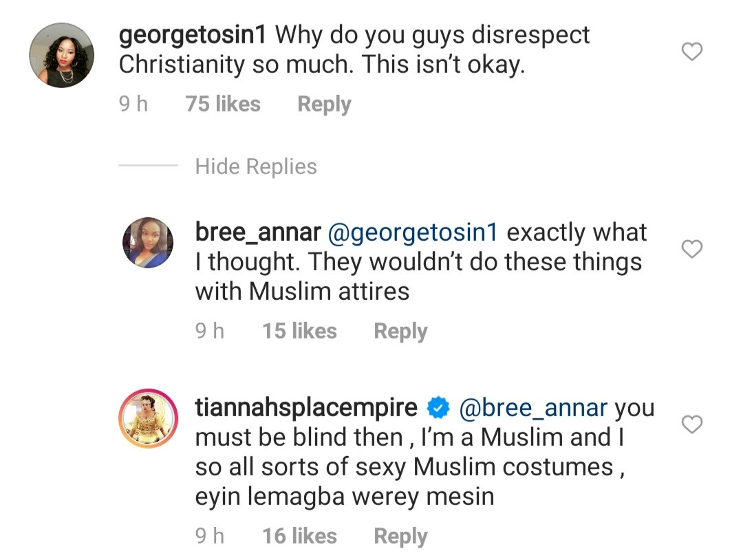Reply to tiannahsplacempire's comment
The height and width of the screenshot is (560, 743).
coord(400,537)
